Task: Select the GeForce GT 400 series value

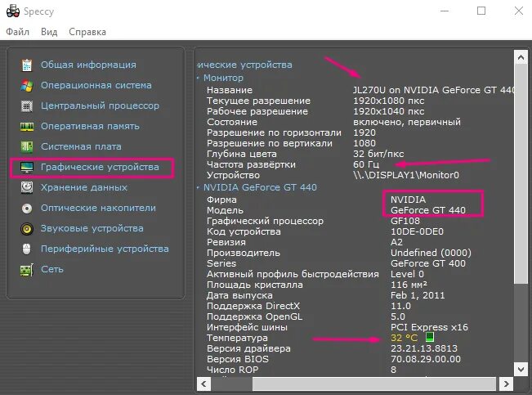Action: tap(428, 263)
